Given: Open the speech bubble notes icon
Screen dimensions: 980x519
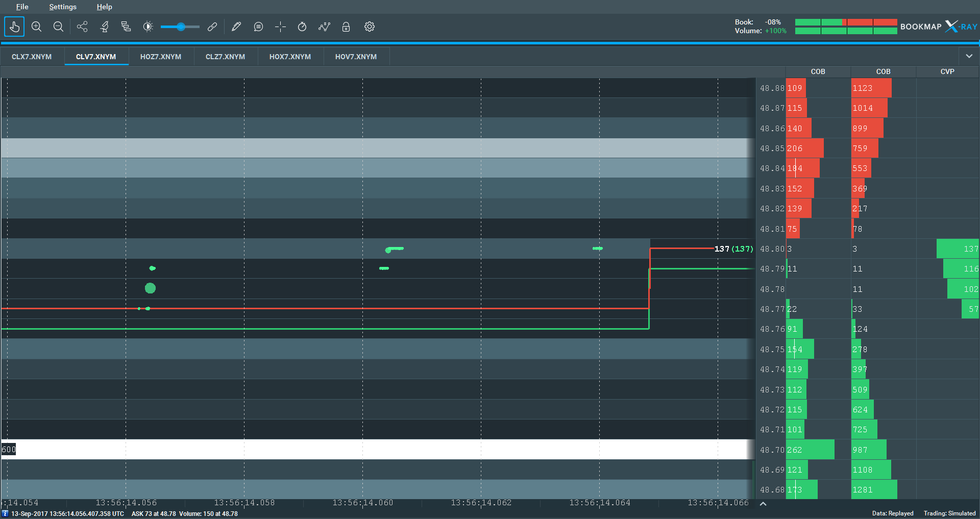Looking at the screenshot, I should click(x=258, y=27).
